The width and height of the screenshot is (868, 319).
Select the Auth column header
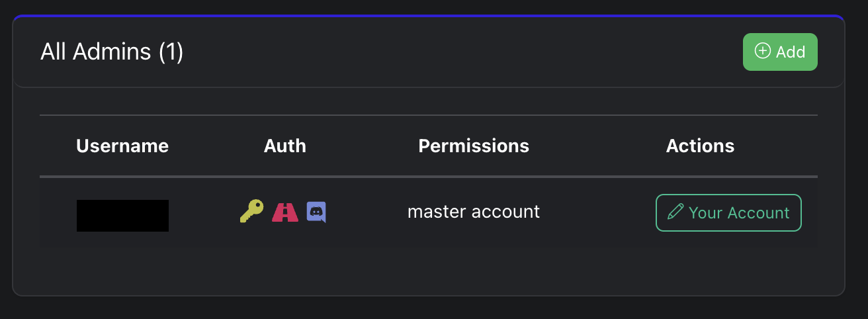point(285,146)
